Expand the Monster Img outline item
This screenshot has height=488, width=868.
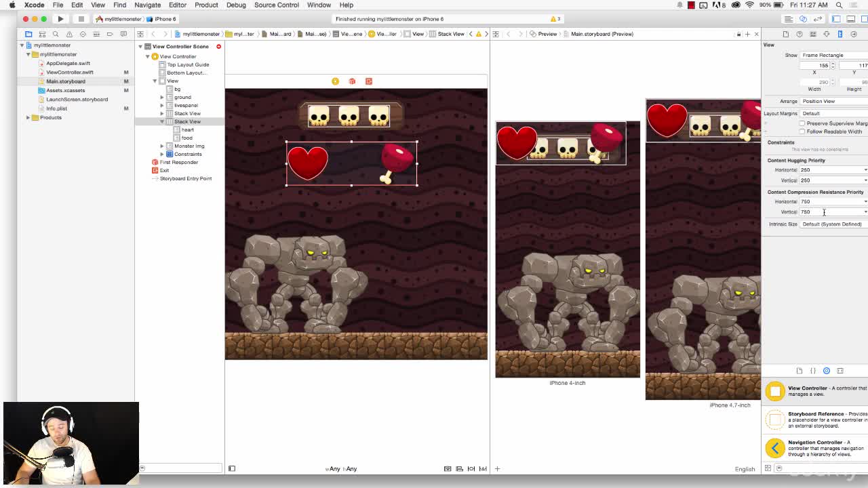click(162, 146)
